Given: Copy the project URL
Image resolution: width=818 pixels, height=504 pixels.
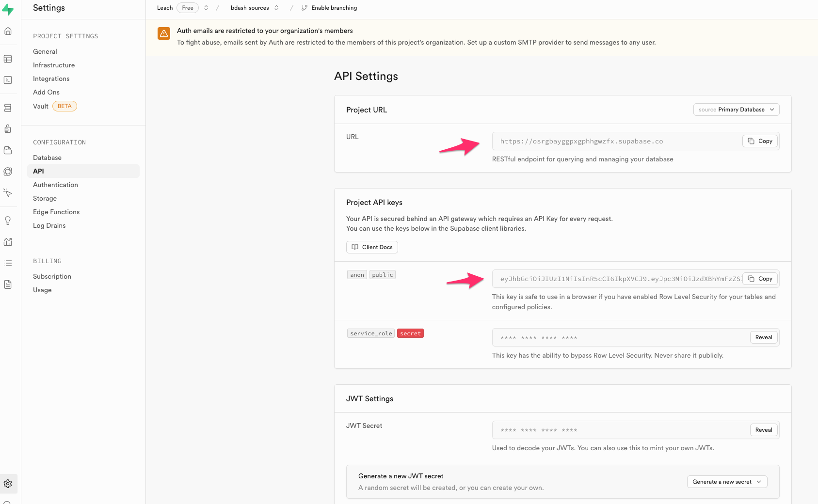Looking at the screenshot, I should pos(760,141).
